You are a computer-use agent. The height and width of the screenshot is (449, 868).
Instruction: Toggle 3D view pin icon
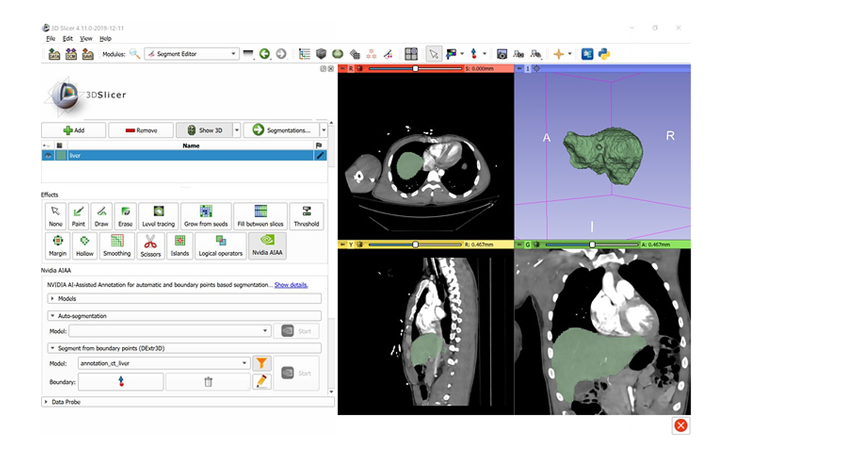coord(519,68)
